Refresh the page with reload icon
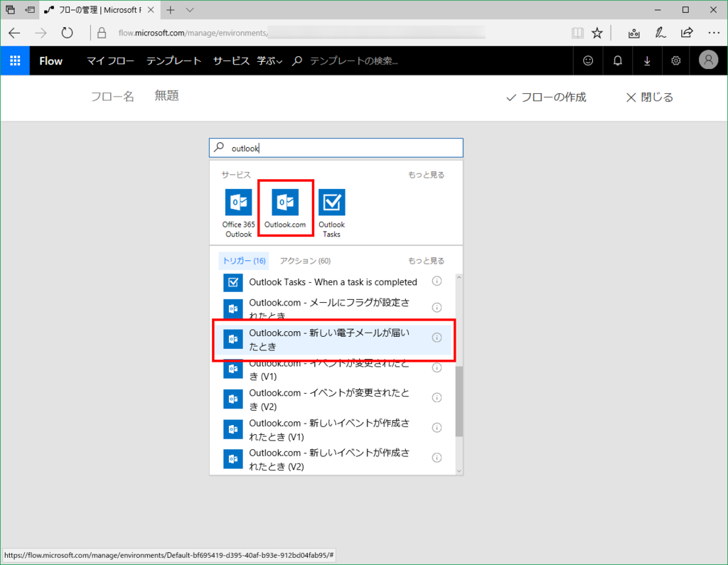The width and height of the screenshot is (728, 565). pos(68,33)
